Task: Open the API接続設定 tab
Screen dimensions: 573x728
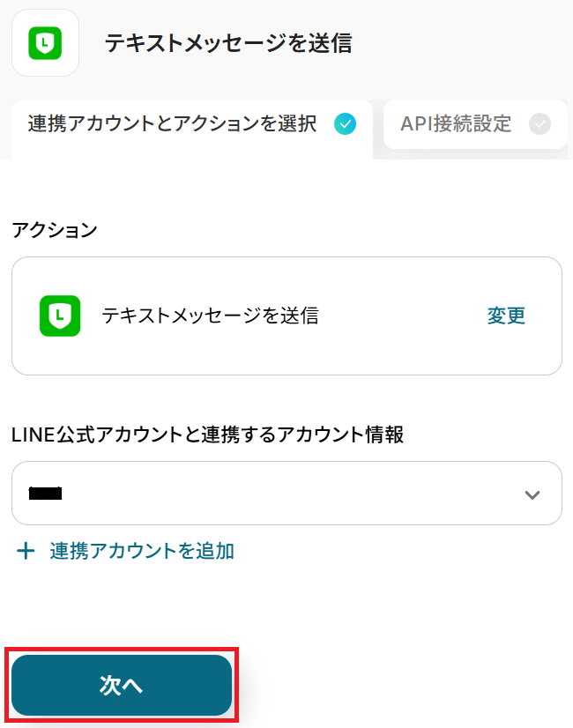Action: [456, 123]
